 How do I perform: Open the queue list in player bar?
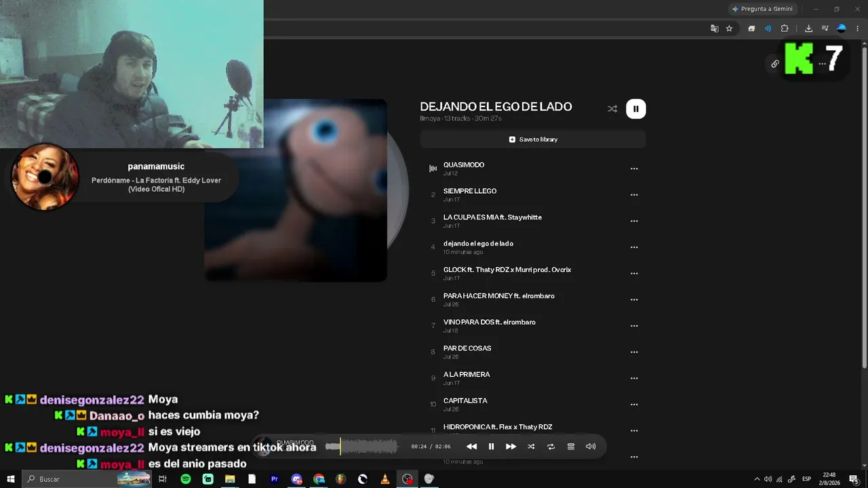571,447
